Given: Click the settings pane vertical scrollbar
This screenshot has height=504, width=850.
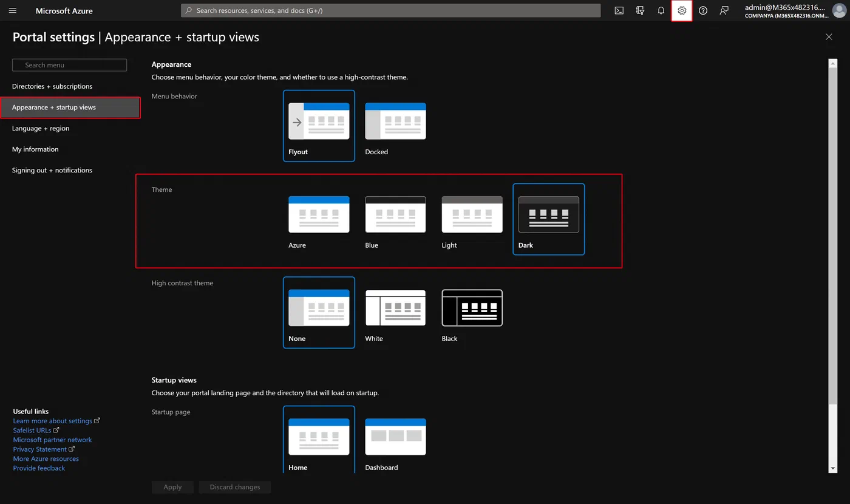Looking at the screenshot, I should [833, 236].
